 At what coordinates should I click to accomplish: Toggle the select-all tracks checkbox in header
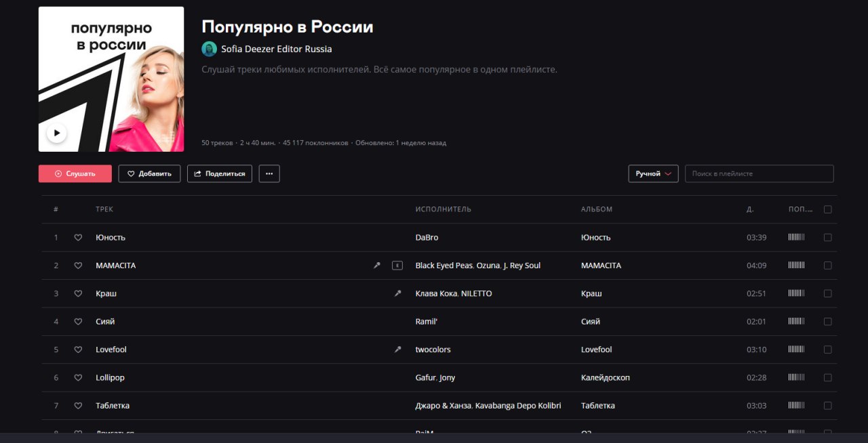pos(827,209)
